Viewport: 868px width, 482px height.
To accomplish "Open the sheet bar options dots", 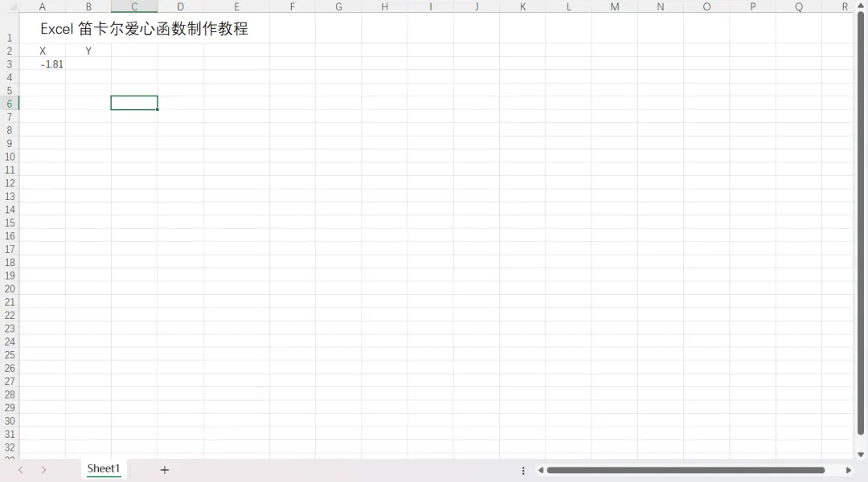I will pyautogui.click(x=523, y=471).
